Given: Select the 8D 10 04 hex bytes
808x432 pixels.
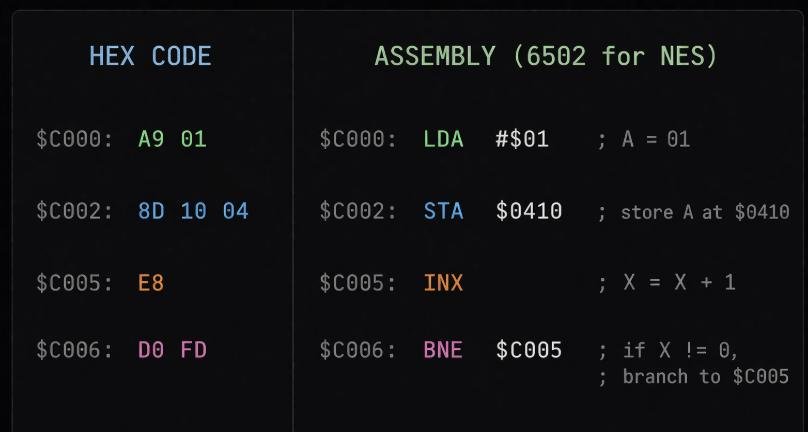Looking at the screenshot, I should point(193,211).
